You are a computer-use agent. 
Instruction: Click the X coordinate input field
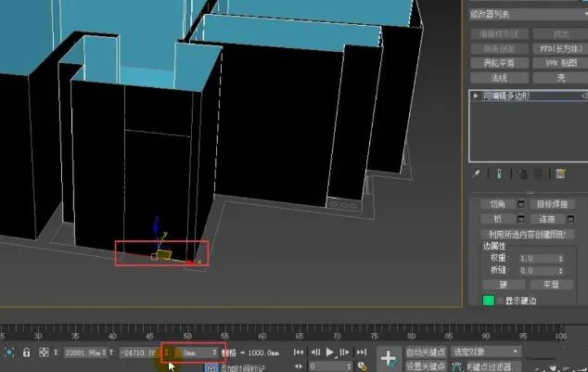[83, 353]
